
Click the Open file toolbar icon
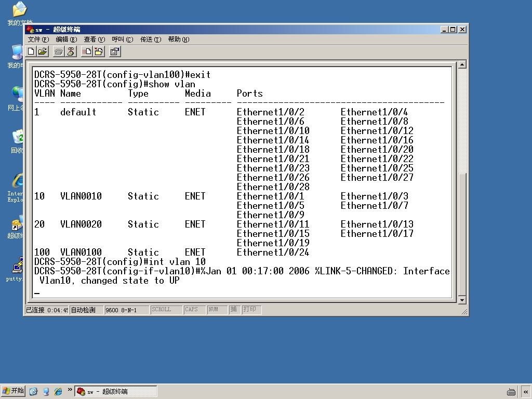click(x=43, y=51)
